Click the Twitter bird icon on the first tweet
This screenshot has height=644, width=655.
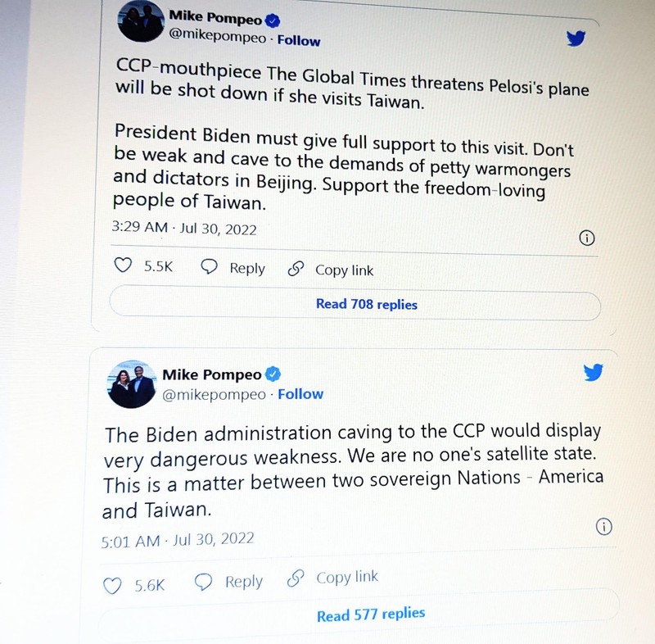tap(576, 38)
